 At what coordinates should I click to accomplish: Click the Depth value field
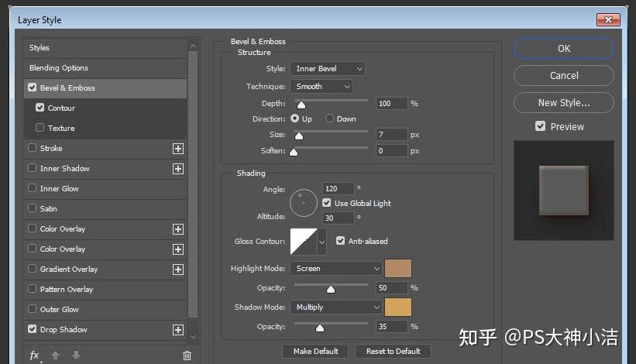391,103
